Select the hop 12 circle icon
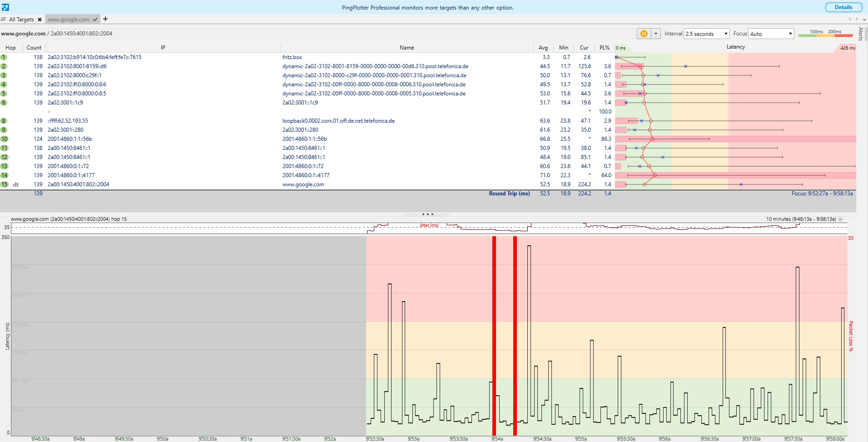The width and height of the screenshot is (868, 442). pyautogui.click(x=4, y=157)
